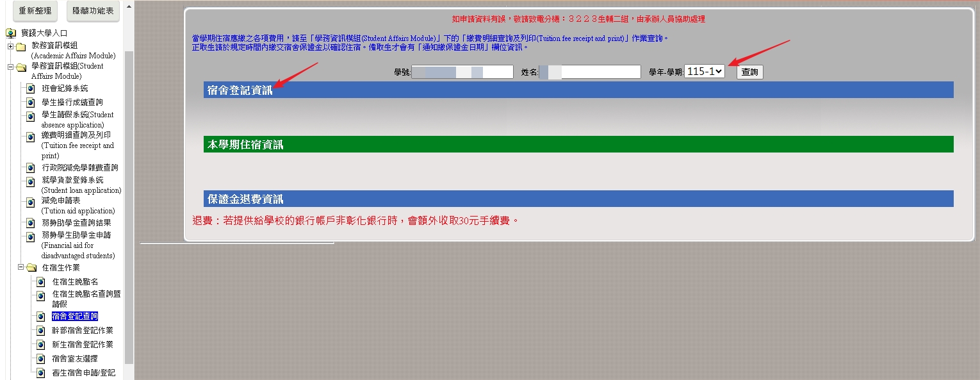Collapse the 住宿生作業 folder
980x380 pixels.
point(20,267)
